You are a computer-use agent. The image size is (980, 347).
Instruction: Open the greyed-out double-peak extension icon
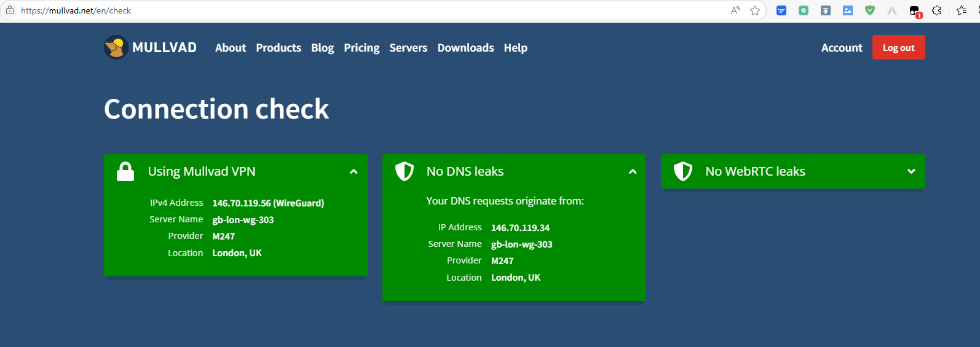(892, 10)
